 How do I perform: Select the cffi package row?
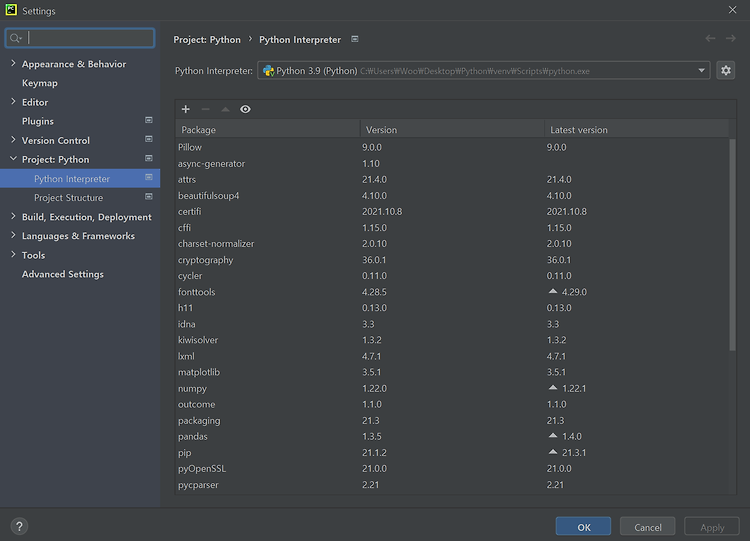click(452, 228)
